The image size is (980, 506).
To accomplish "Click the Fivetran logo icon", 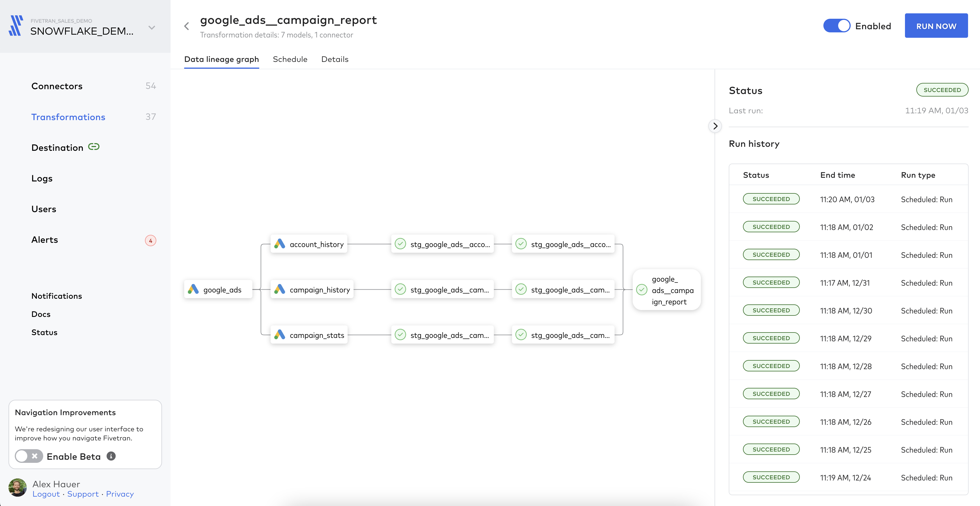I will tap(16, 26).
